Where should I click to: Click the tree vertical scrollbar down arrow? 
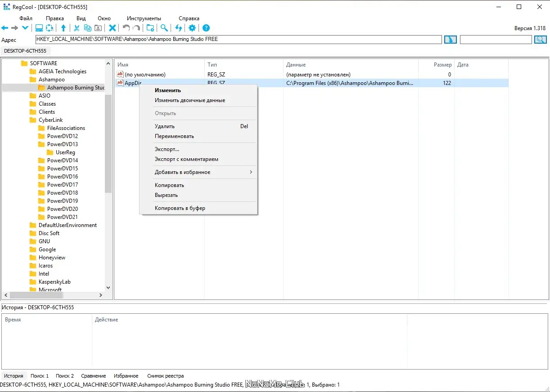point(108,288)
